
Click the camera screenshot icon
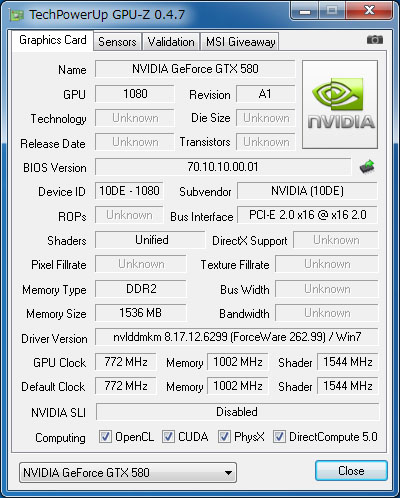coord(375,40)
